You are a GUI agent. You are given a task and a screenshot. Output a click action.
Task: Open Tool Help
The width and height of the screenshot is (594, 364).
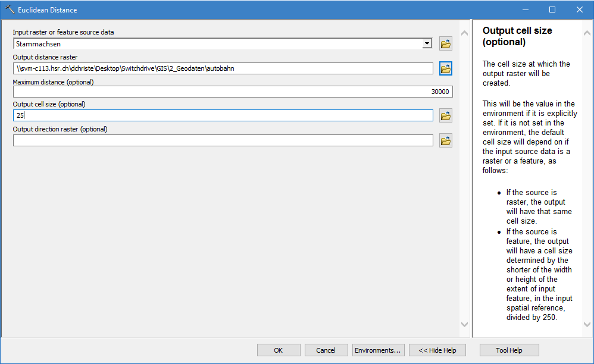[x=509, y=350]
